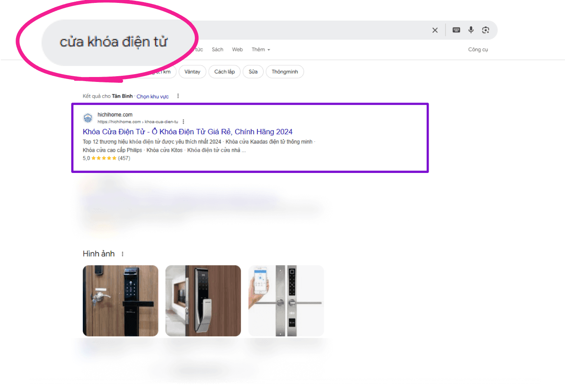Open the Khóa Cửa Điện Tử result title

tap(187, 132)
